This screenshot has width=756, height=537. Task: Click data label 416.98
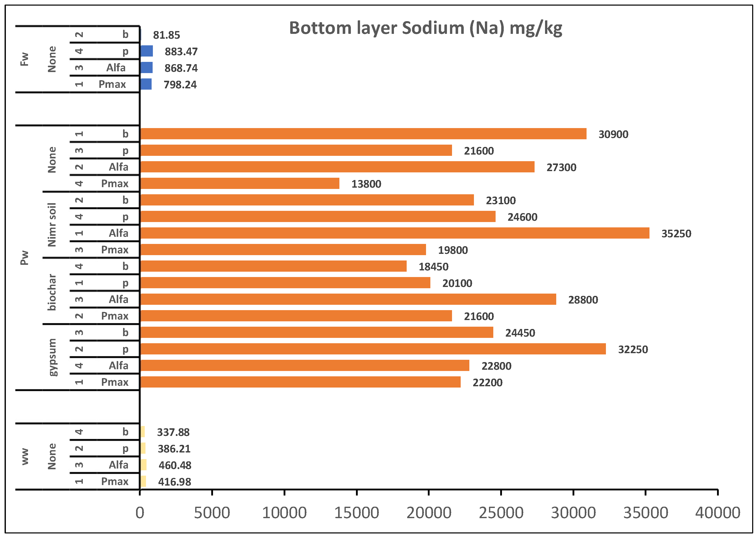[174, 482]
